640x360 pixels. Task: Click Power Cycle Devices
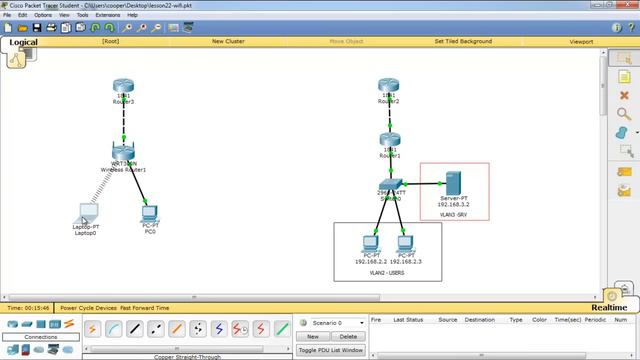(x=89, y=308)
